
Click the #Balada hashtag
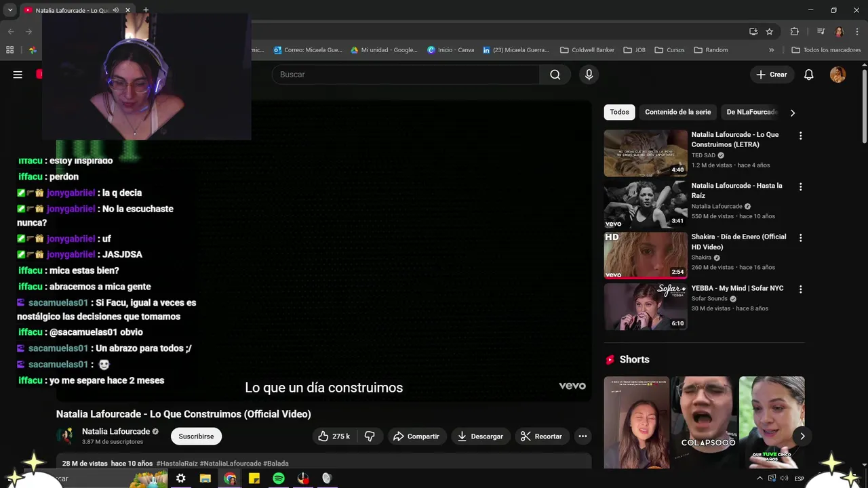[276, 464]
